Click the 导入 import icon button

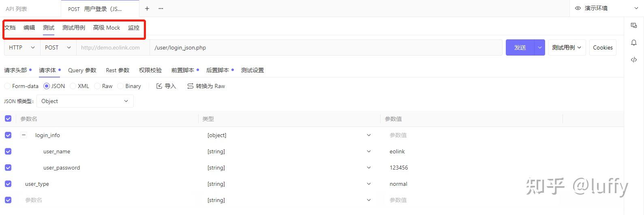coord(166,86)
